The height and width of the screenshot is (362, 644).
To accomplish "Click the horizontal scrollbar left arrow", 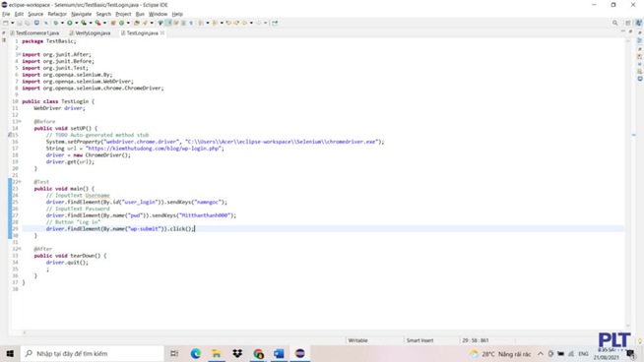I will pos(25,332).
